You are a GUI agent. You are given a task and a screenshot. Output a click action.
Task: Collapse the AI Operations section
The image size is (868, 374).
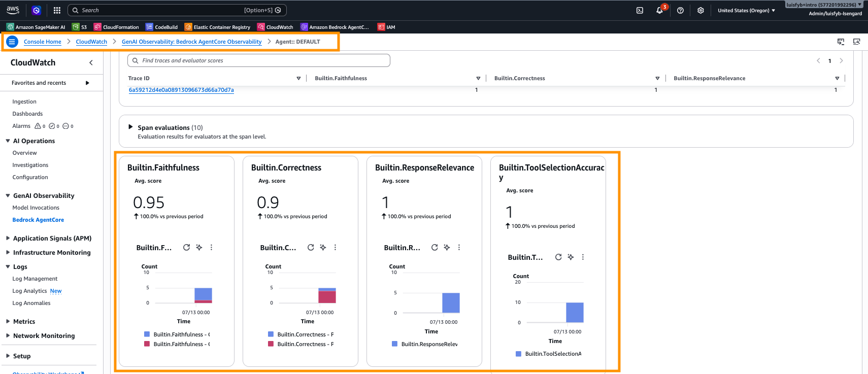[x=8, y=141]
